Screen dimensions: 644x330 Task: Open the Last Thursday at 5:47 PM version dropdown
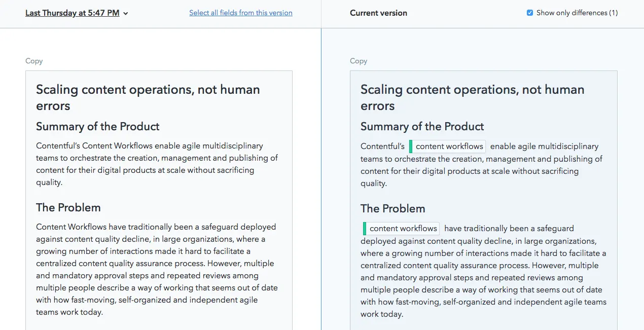77,13
